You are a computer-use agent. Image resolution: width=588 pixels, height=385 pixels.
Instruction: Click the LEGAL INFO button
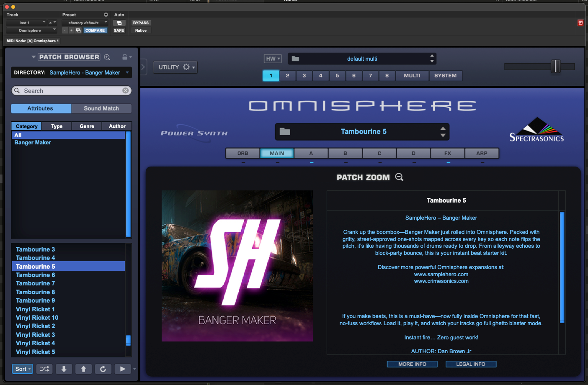tap(471, 364)
